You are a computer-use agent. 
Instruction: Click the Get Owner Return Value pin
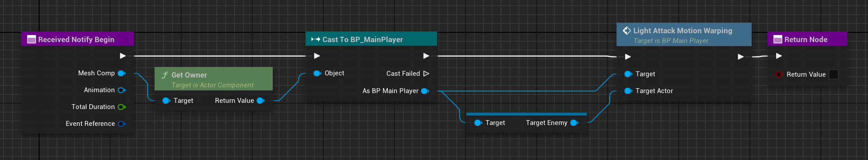click(261, 101)
